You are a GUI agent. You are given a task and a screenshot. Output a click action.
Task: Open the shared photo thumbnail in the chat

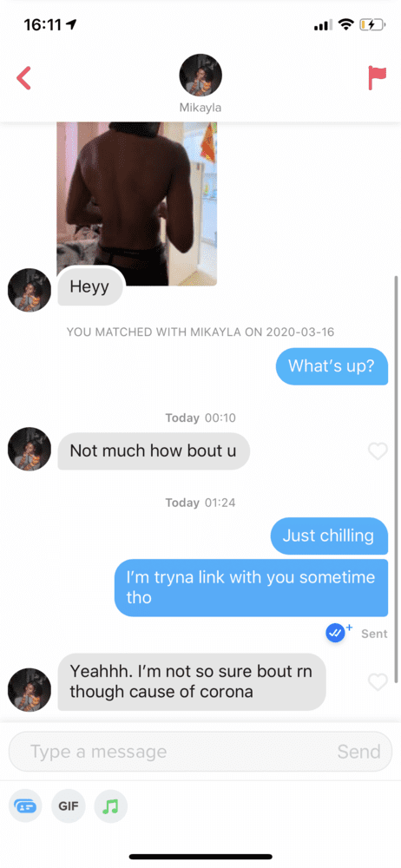click(x=137, y=204)
